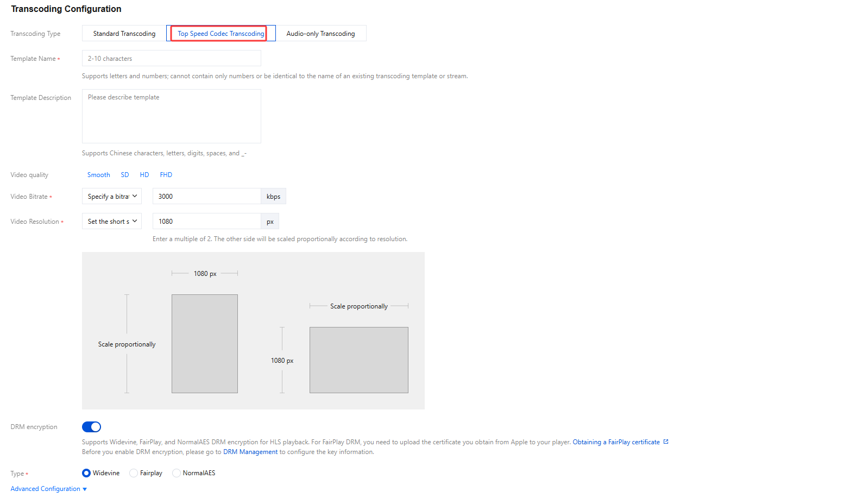The image size is (850, 504).
Task: Choose Fairplay DRM type
Action: (134, 473)
